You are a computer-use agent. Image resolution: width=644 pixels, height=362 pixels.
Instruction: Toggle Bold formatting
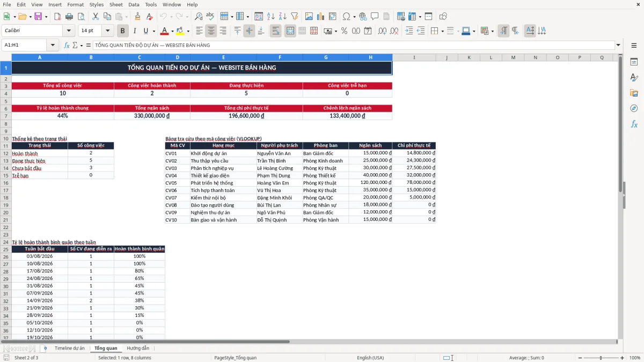[123, 31]
